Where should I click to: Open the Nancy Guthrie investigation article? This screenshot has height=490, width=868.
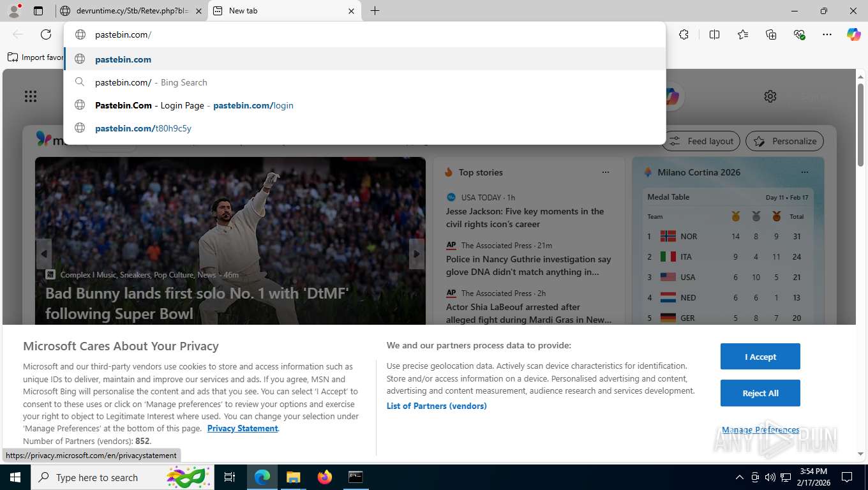[528, 265]
